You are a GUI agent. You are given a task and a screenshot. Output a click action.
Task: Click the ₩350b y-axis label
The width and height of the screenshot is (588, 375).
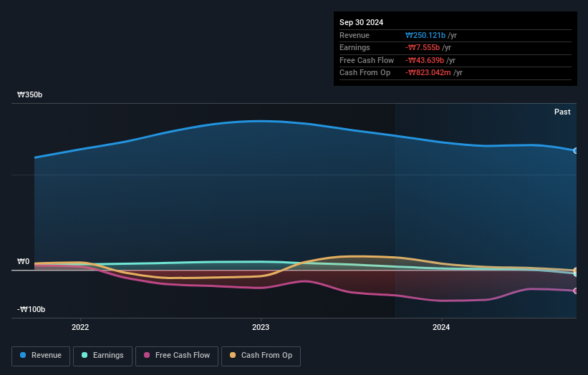coord(29,94)
